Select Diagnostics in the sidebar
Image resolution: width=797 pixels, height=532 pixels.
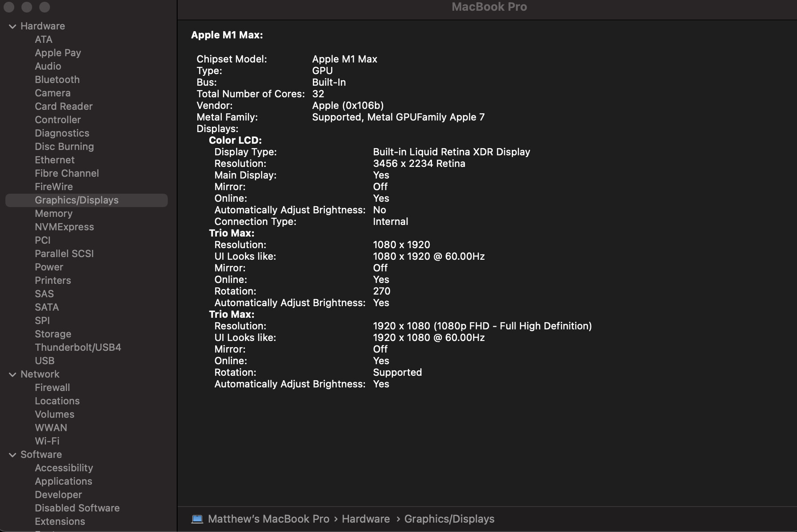(x=62, y=133)
